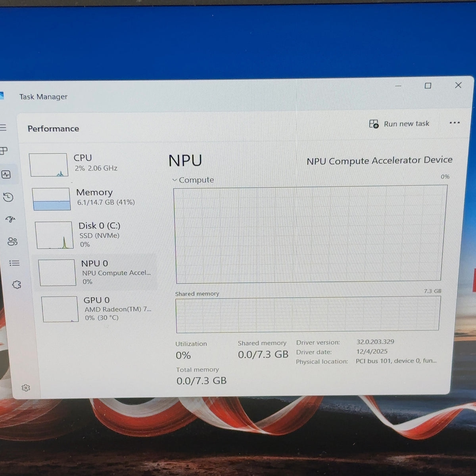Open the Startup apps page icon
476x476 pixels.
(x=10, y=219)
